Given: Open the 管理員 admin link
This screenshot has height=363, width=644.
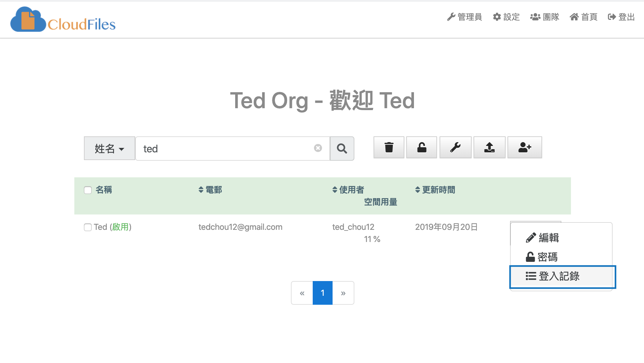Looking at the screenshot, I should pyautogui.click(x=464, y=17).
